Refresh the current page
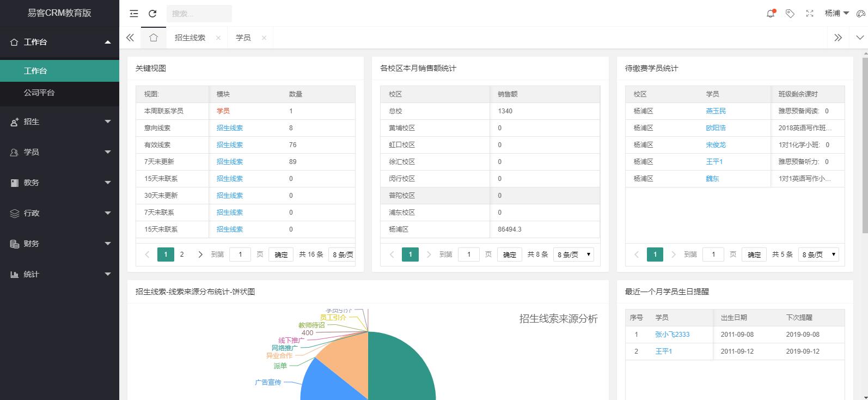 point(152,14)
